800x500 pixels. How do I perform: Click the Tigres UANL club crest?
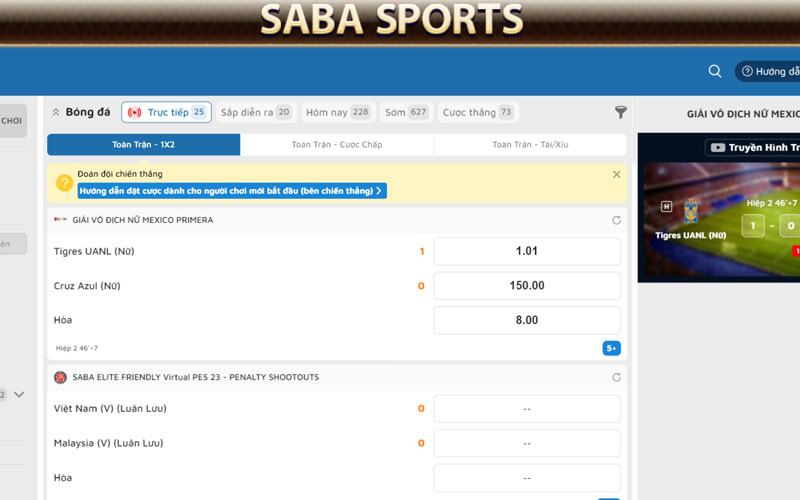tap(691, 211)
